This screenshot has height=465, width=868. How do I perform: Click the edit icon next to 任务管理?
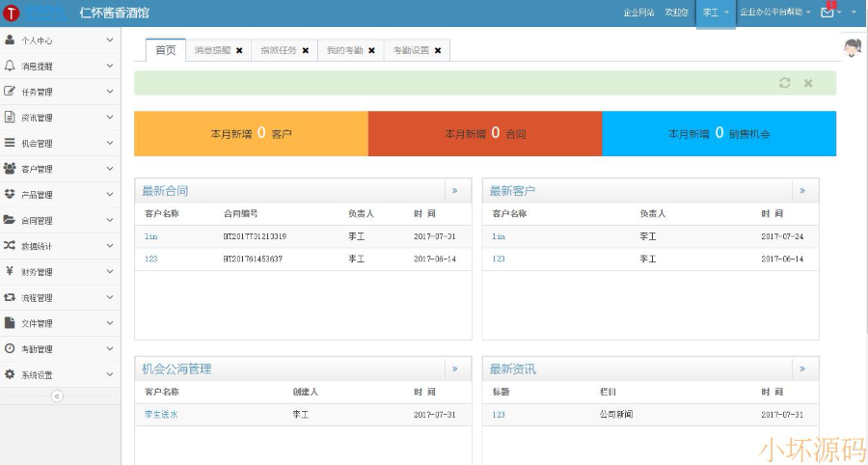click(10, 92)
